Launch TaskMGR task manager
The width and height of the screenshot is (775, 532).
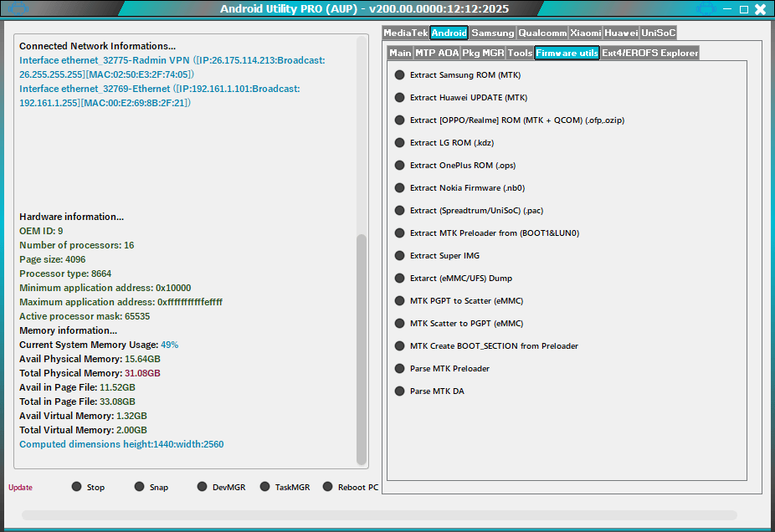click(285, 487)
